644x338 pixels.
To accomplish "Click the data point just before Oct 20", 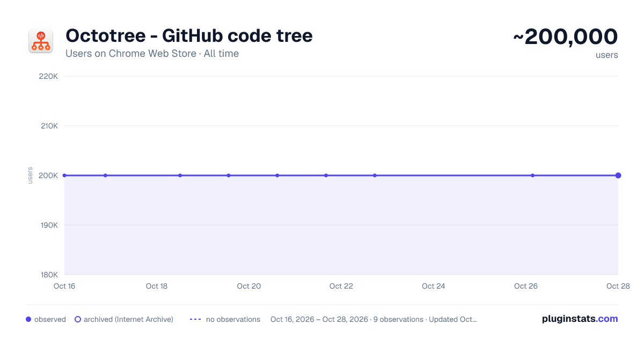I will click(229, 175).
